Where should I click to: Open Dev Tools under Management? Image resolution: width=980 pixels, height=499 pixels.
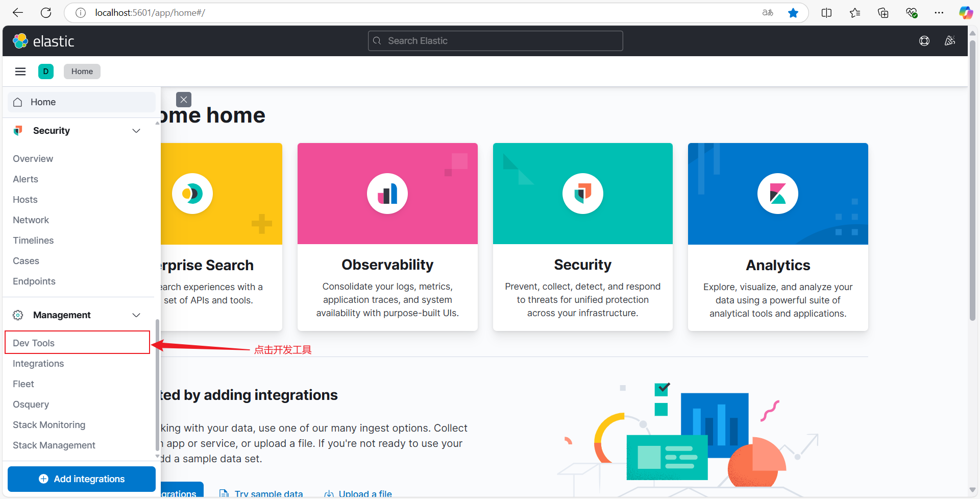(x=34, y=343)
